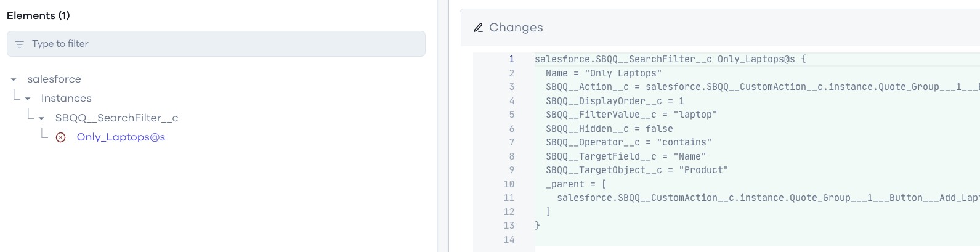
Task: Click line number 10 beside _parent
Action: click(509, 184)
